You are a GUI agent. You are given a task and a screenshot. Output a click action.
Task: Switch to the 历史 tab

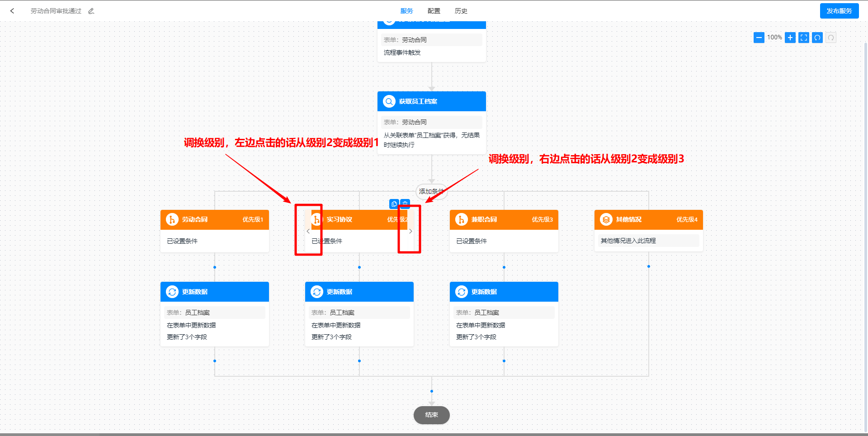(x=461, y=10)
